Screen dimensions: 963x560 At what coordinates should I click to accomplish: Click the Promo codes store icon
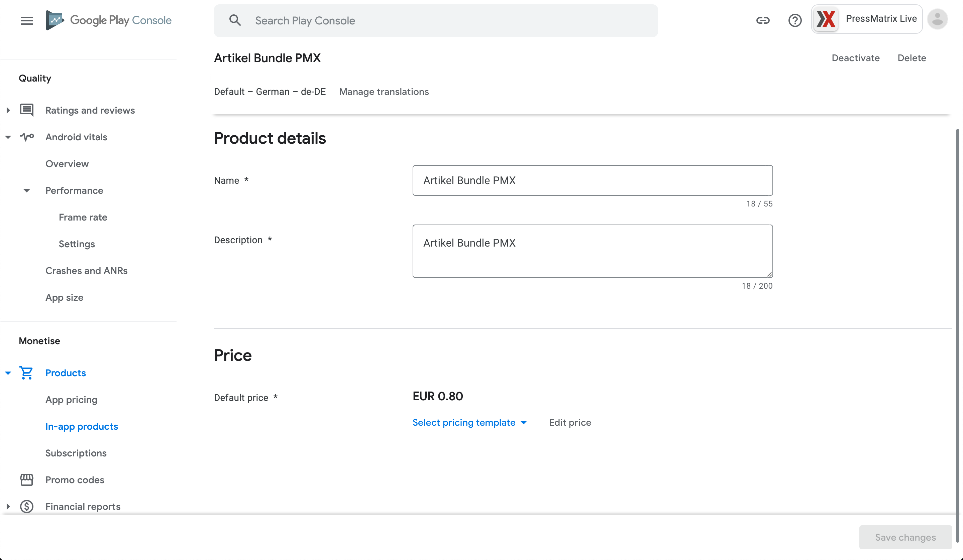point(26,480)
